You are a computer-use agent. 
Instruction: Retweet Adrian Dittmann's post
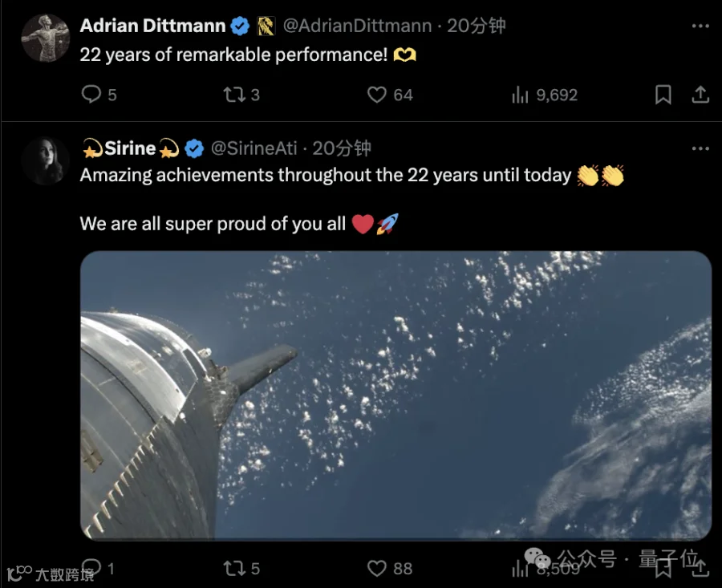click(x=234, y=95)
